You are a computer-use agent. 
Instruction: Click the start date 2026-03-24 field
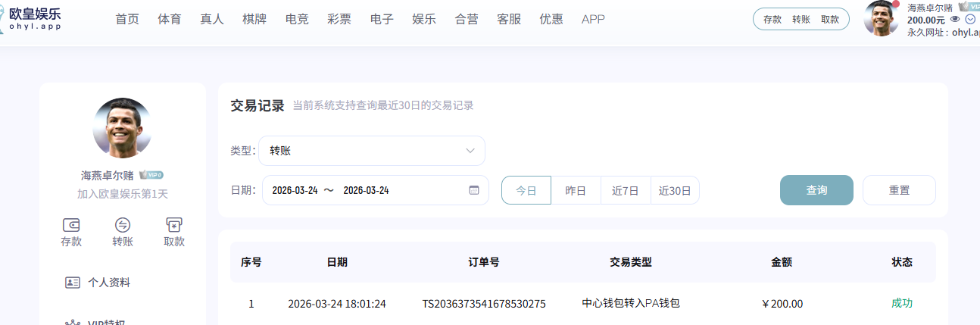[295, 190]
